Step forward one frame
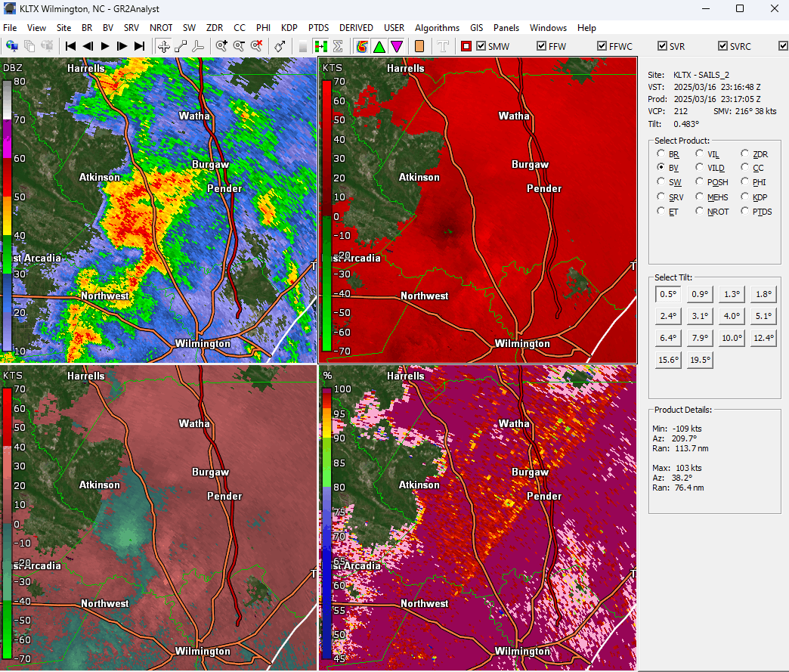789x672 pixels. (x=122, y=46)
